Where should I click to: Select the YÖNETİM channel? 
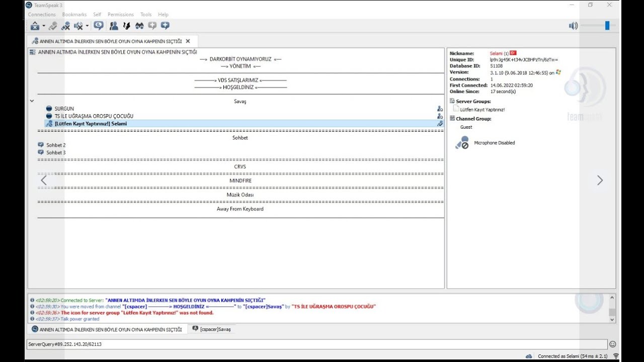pos(240,66)
